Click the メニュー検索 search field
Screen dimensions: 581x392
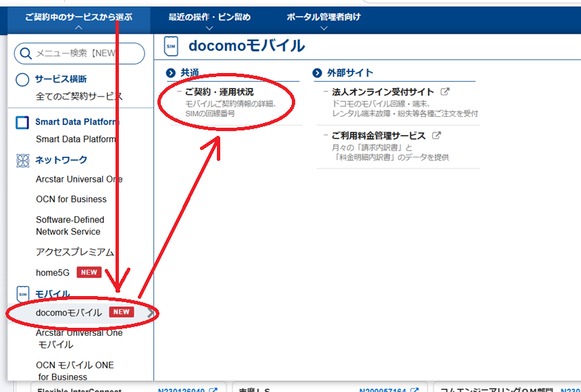point(79,53)
